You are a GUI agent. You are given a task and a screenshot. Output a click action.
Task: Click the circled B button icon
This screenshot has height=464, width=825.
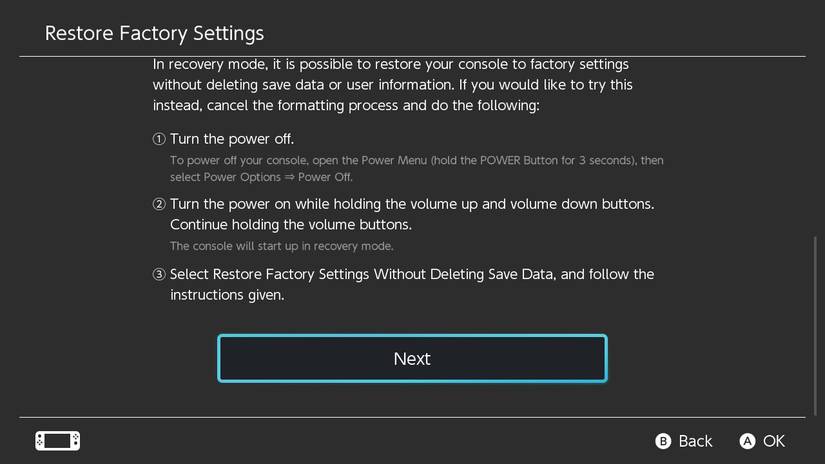(662, 441)
